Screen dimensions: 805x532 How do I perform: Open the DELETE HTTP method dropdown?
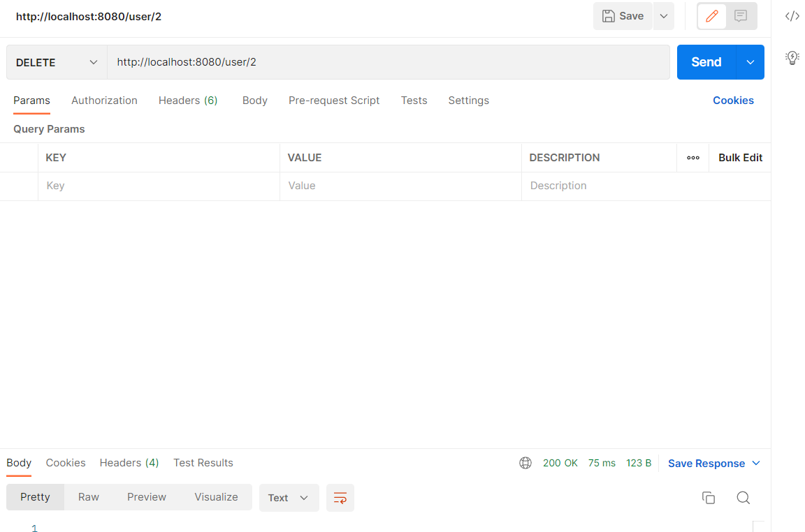tap(57, 62)
